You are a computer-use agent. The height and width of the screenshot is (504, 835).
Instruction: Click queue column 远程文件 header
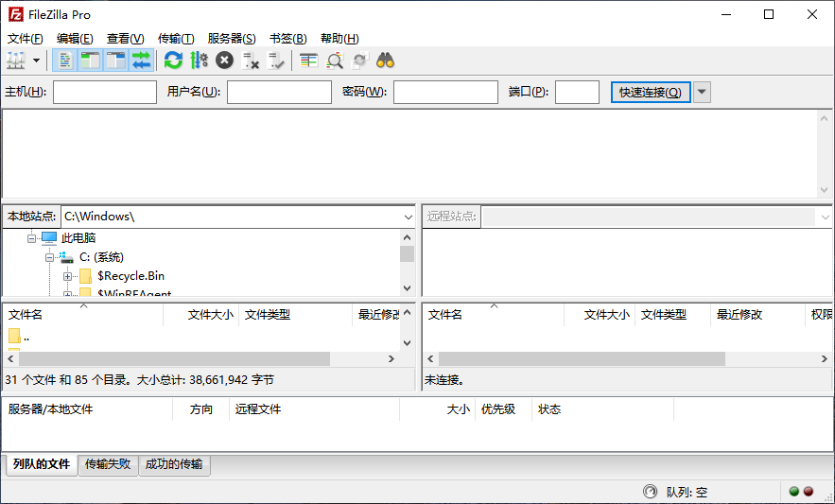click(x=314, y=409)
